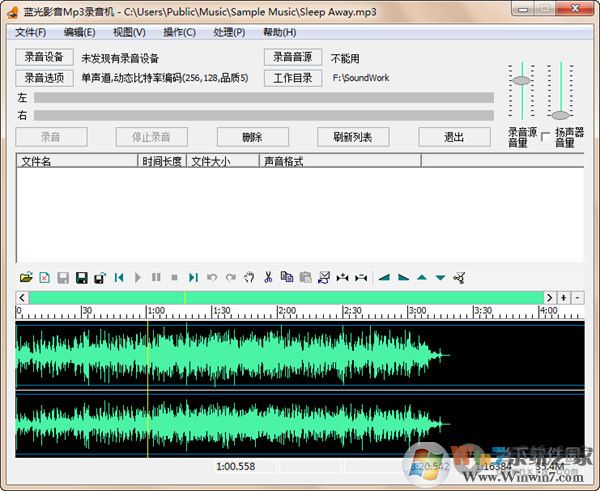Select the hand pan tool icon
The width and height of the screenshot is (600, 491).
[249, 277]
